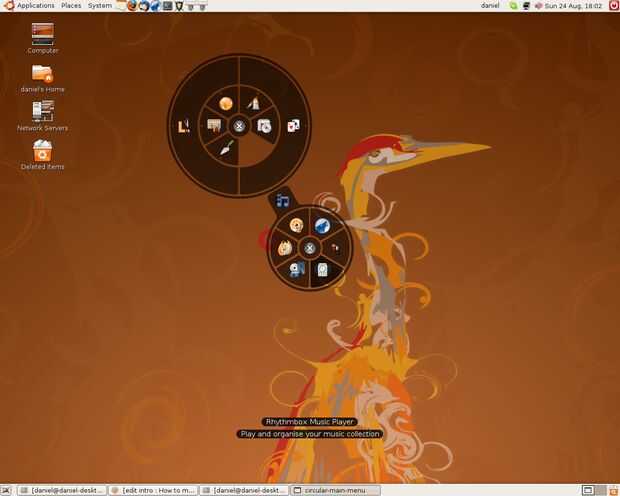Close the small submenu via its center X
Screen dimensions: 620x496
[x=310, y=248]
